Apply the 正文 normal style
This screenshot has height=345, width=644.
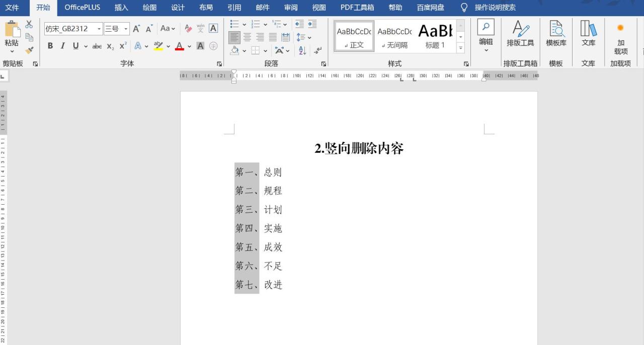354,36
